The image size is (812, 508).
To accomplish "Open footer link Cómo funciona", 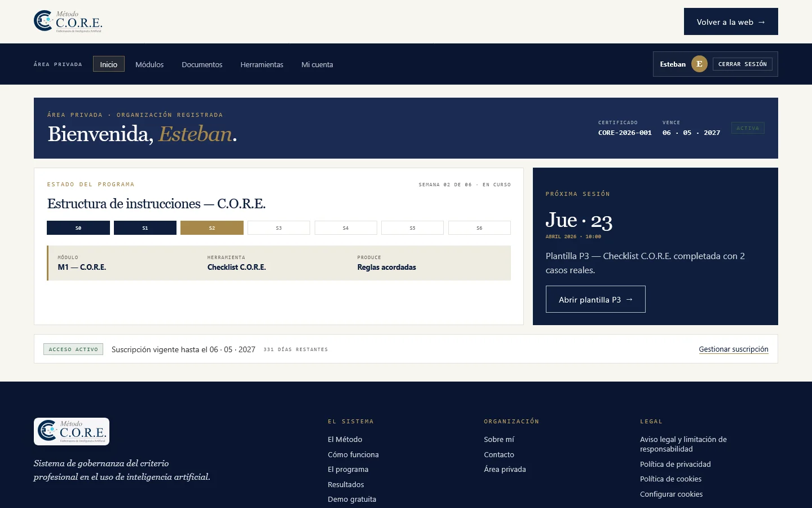I will point(353,454).
